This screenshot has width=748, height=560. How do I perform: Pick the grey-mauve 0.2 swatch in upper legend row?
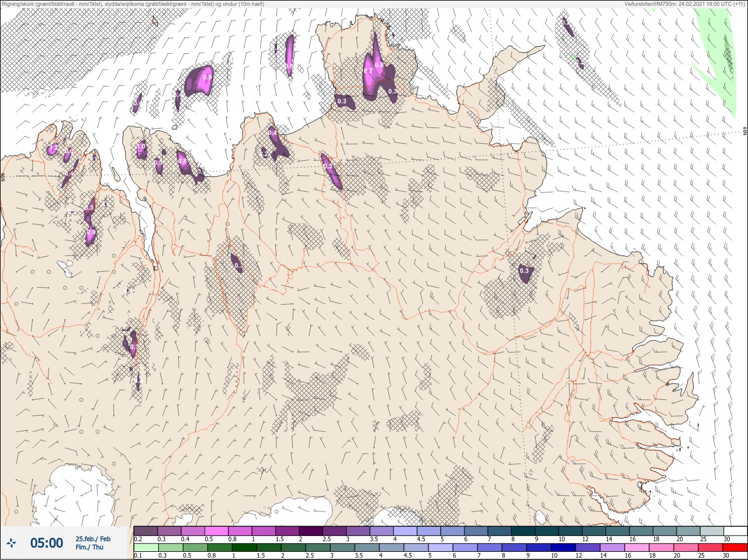(x=146, y=531)
